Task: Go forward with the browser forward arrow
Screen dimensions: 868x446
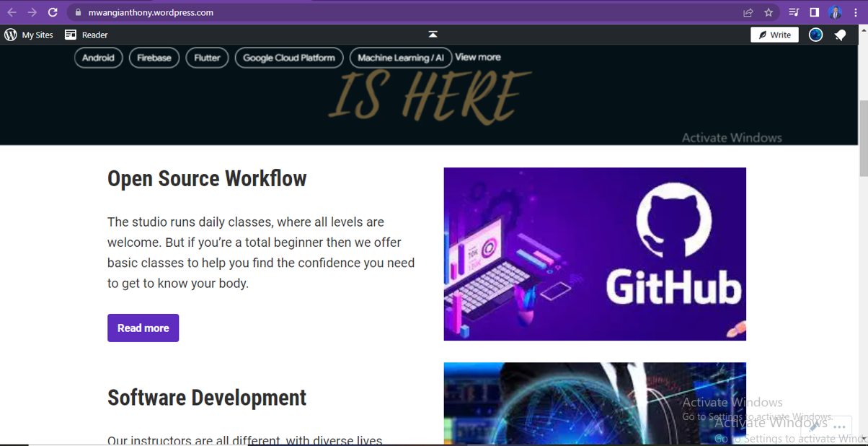Action: coord(32,12)
